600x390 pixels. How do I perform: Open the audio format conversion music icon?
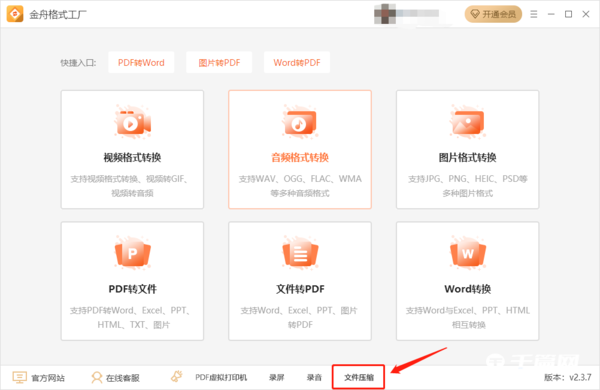300,122
